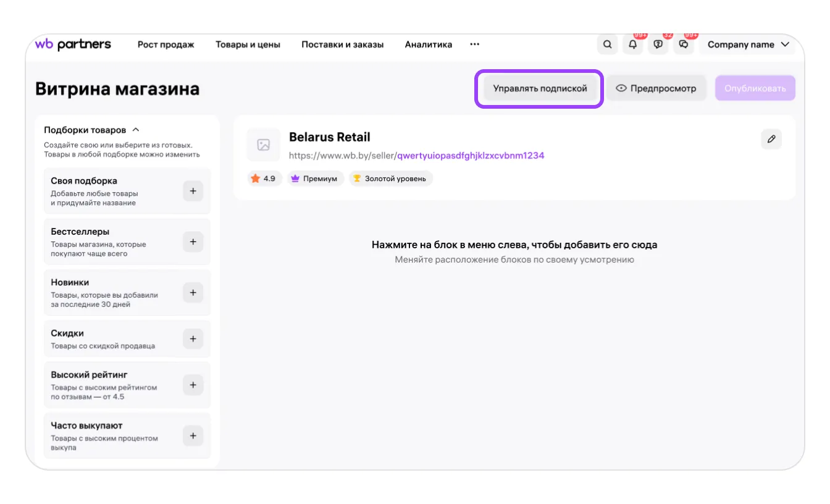Add the Новинки block with plus icon
This screenshot has height=504, width=830.
click(x=193, y=293)
